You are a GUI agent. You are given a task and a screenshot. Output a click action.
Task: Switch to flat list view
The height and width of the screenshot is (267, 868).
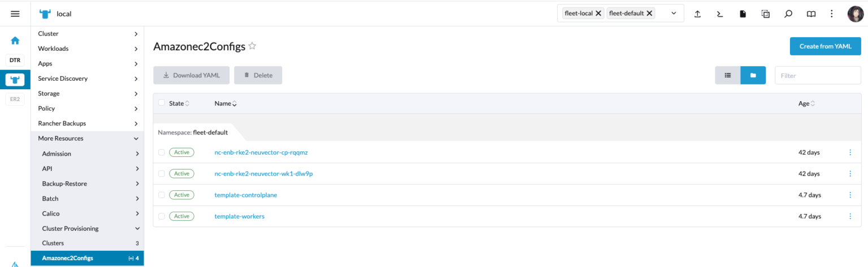(x=728, y=75)
